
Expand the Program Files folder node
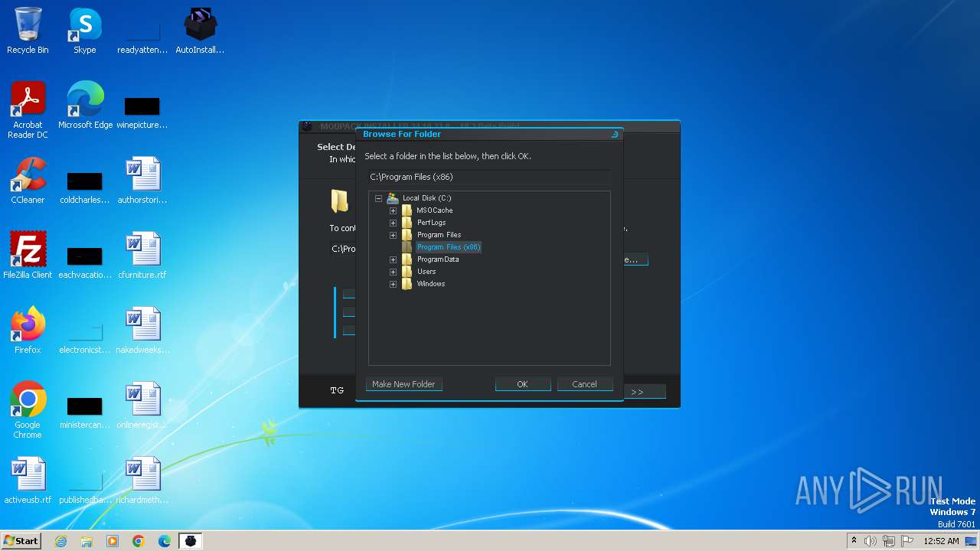point(393,235)
